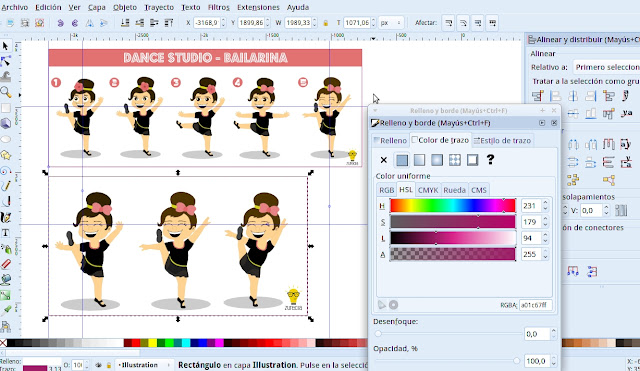Click flat color paint button
Image resolution: width=640 pixels, height=371 pixels.
coord(402,160)
